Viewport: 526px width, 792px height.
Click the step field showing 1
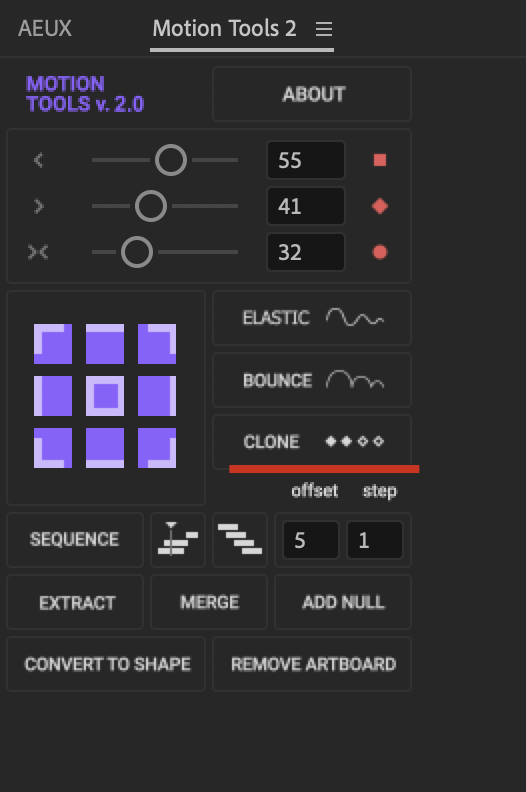pos(374,540)
